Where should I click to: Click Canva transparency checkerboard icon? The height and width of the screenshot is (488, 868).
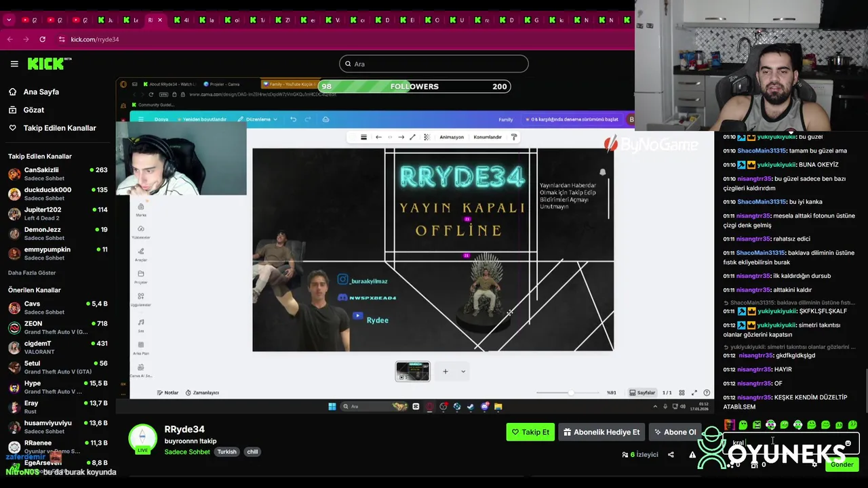[x=427, y=137]
